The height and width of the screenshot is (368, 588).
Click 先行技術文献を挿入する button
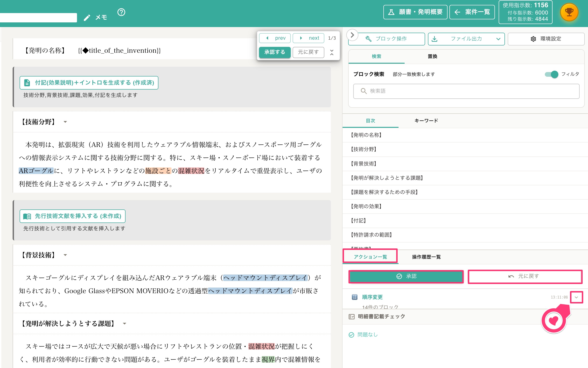73,216
